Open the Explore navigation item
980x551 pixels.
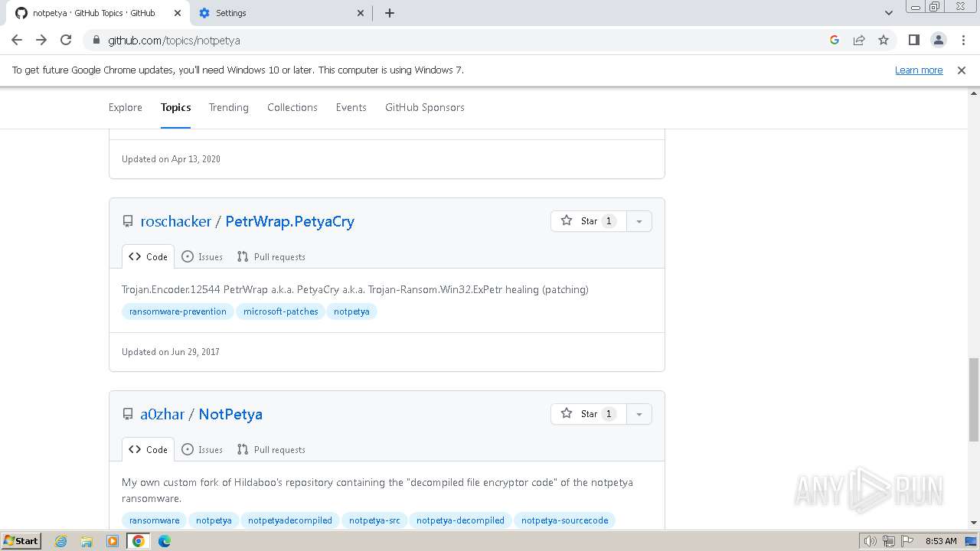click(x=126, y=107)
